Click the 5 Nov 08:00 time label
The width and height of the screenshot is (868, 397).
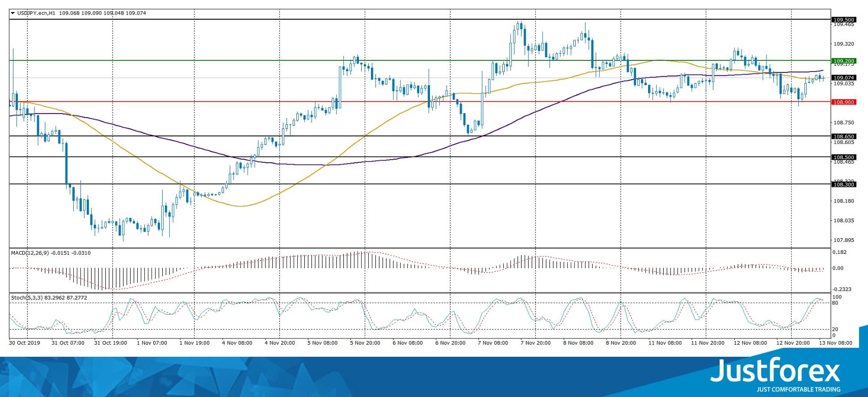tap(322, 343)
